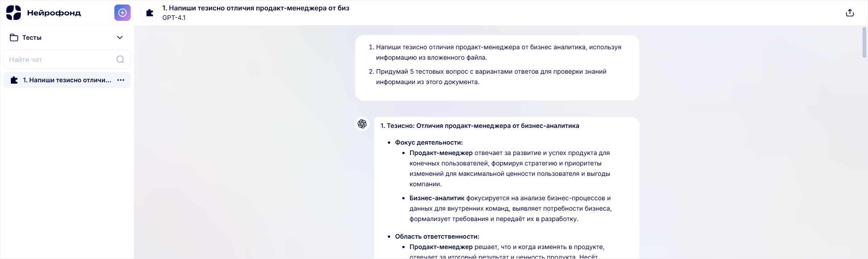Screen dimensions: 868x259
Task: Click 'Область ответственности:' bullet text
Action: (437, 236)
